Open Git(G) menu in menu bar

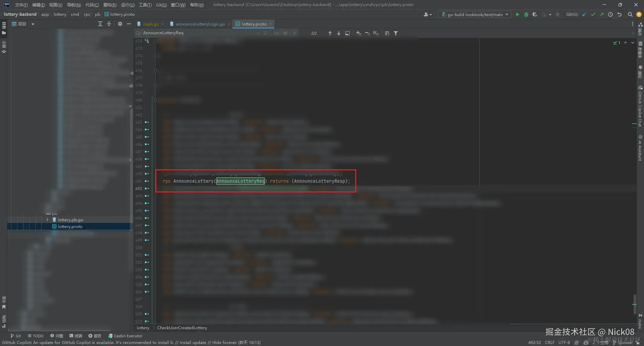tap(161, 5)
